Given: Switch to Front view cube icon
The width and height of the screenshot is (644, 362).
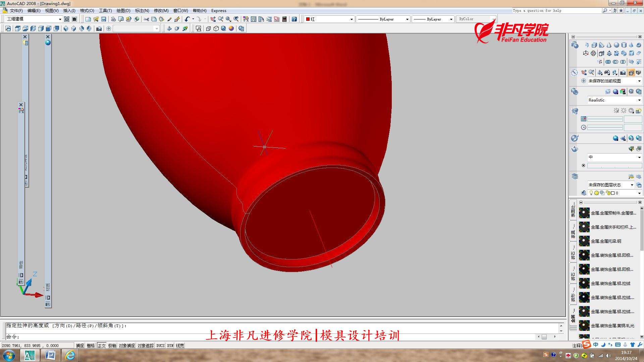Looking at the screenshot, I should (49, 28).
